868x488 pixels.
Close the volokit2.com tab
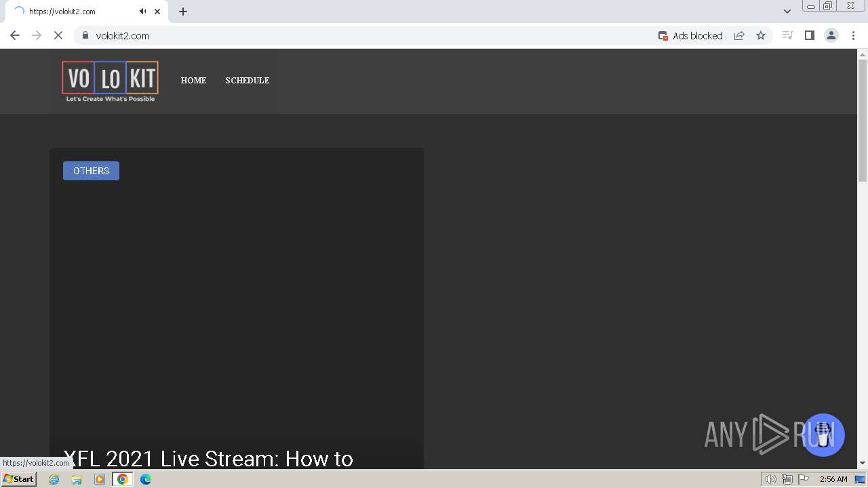tap(157, 12)
